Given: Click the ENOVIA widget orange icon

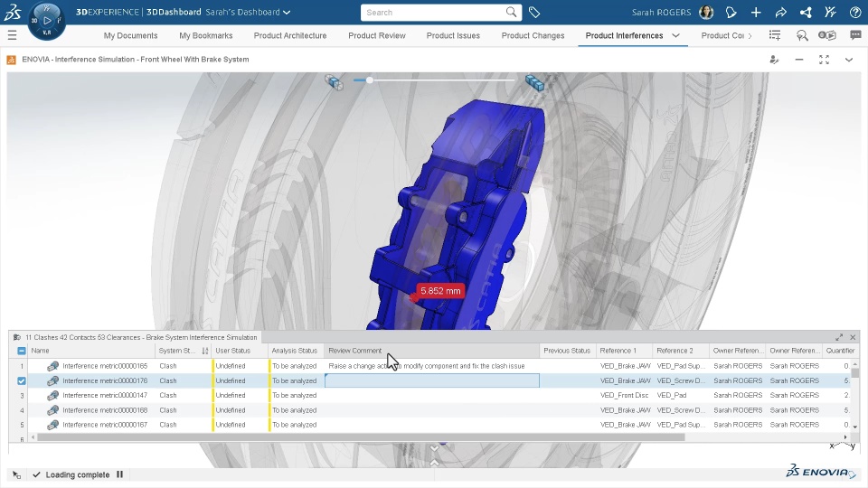Looking at the screenshot, I should coord(11,60).
